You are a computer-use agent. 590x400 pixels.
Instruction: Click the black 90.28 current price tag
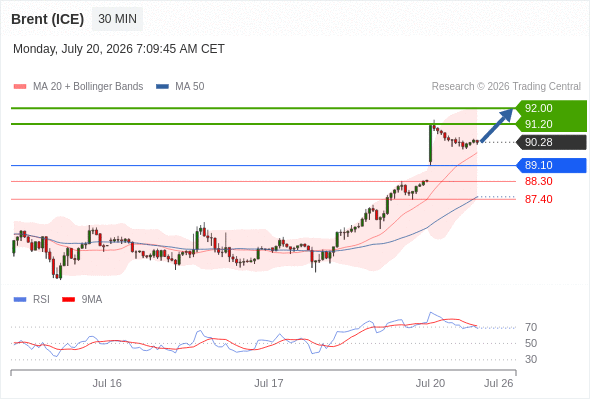pos(551,143)
